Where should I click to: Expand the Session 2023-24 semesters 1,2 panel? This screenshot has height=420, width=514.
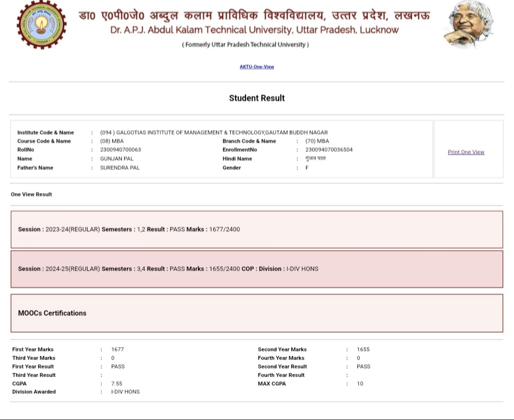click(257, 229)
